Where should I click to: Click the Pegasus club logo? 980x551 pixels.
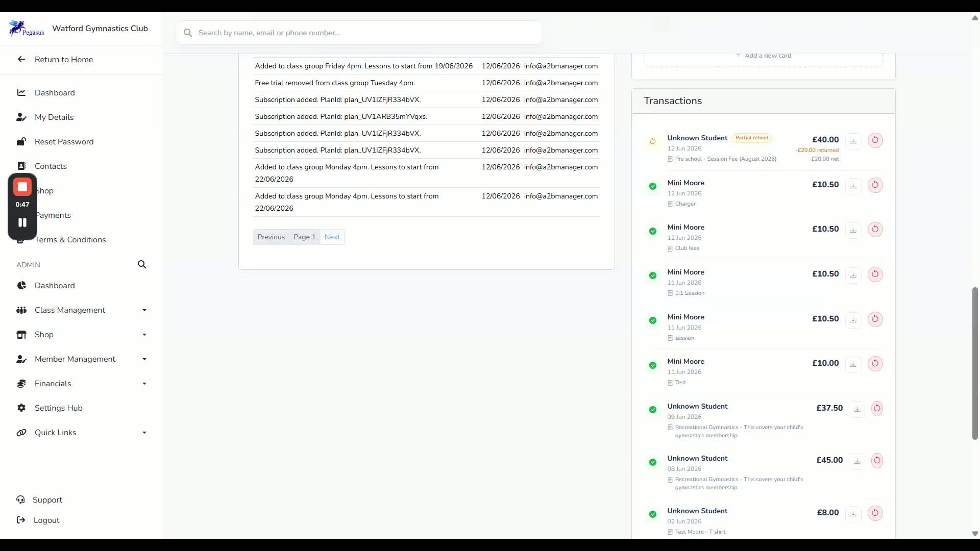click(x=27, y=29)
